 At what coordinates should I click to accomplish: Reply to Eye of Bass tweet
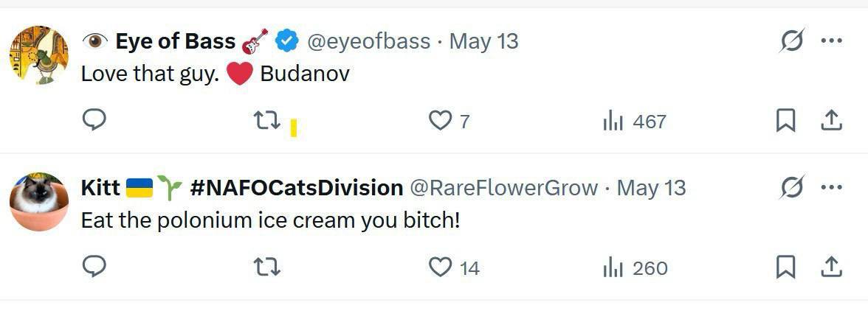[x=94, y=119]
